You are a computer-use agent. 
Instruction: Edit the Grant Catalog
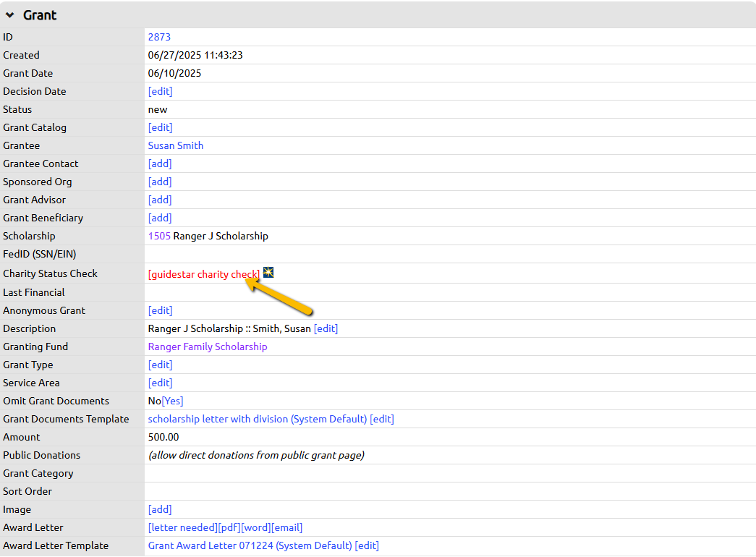pos(160,127)
